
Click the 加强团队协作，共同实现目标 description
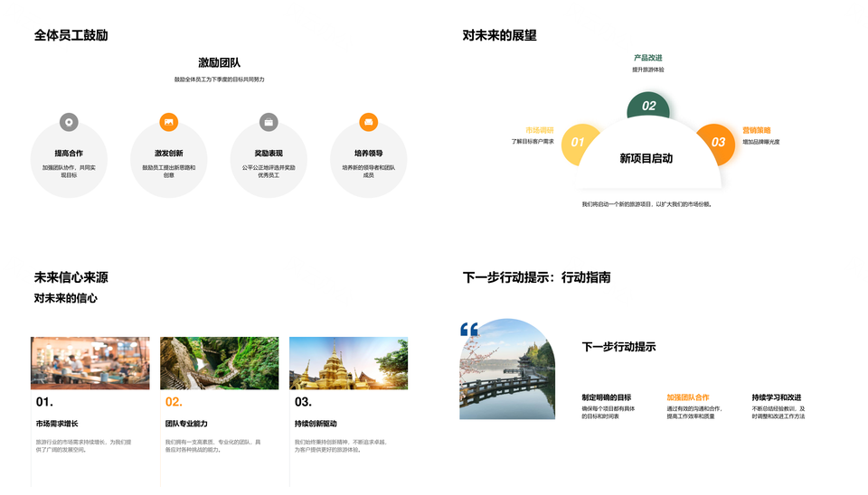69,172
